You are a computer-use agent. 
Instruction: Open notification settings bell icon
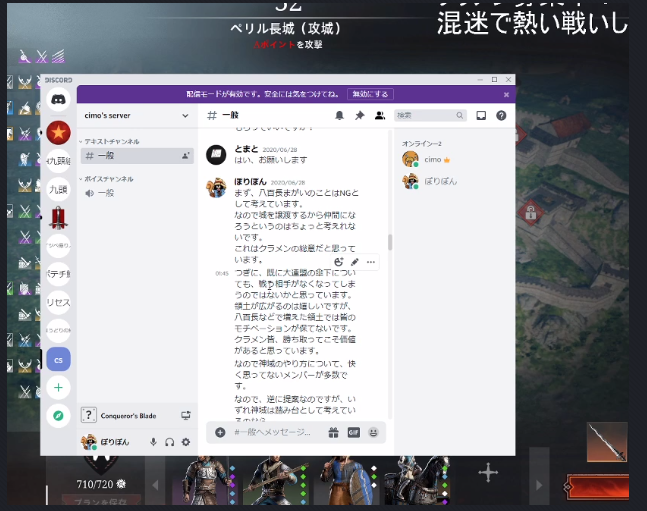(339, 116)
